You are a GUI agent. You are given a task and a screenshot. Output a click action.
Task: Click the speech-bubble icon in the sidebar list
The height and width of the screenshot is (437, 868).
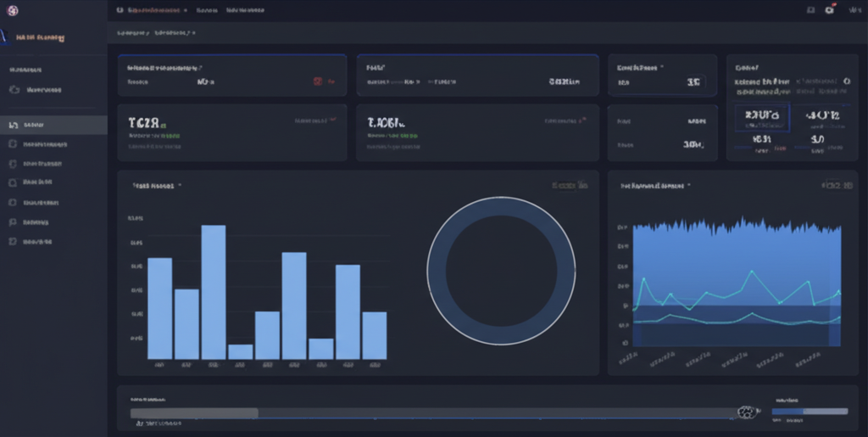[x=13, y=222]
